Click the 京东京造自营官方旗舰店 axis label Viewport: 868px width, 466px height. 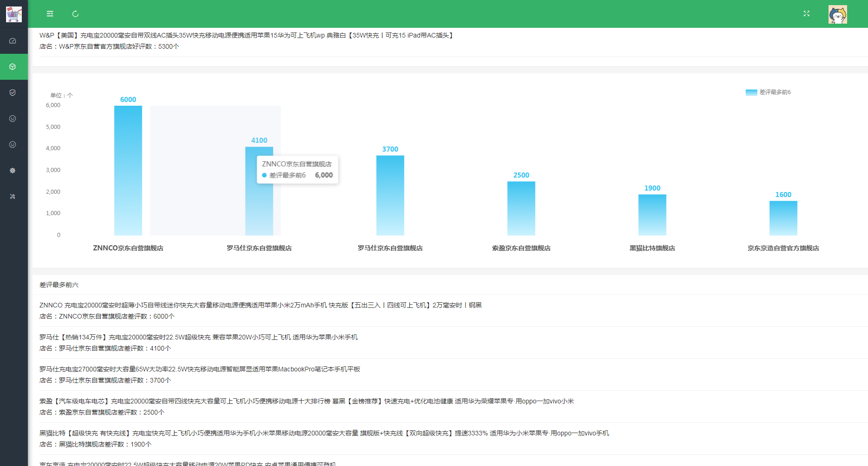click(783, 248)
